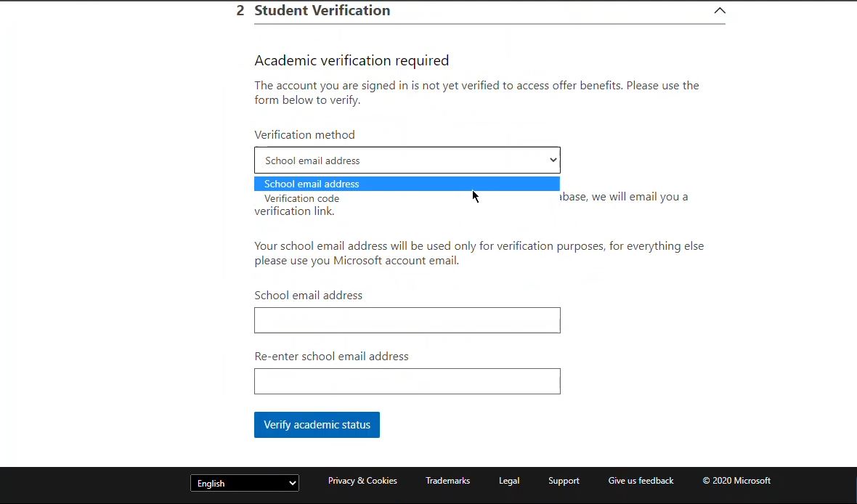The height and width of the screenshot is (504, 857).
Task: Open the English language selector
Action: click(244, 483)
